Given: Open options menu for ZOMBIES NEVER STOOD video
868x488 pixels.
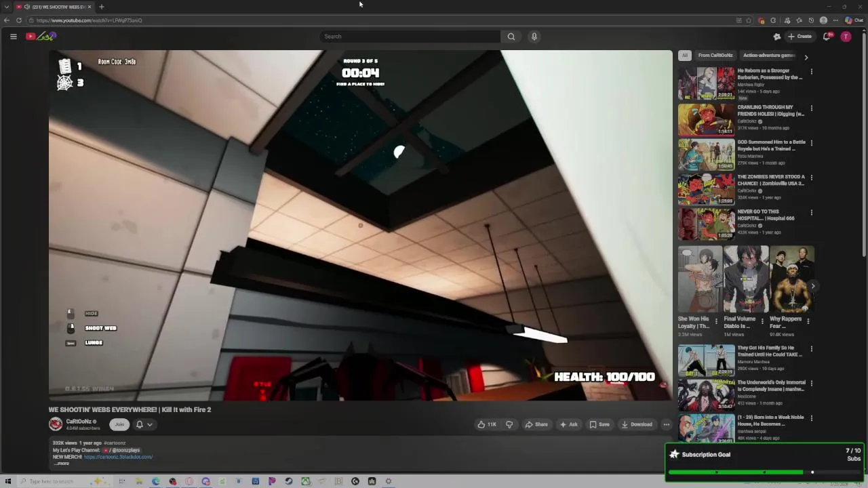Looking at the screenshot, I should [811, 178].
